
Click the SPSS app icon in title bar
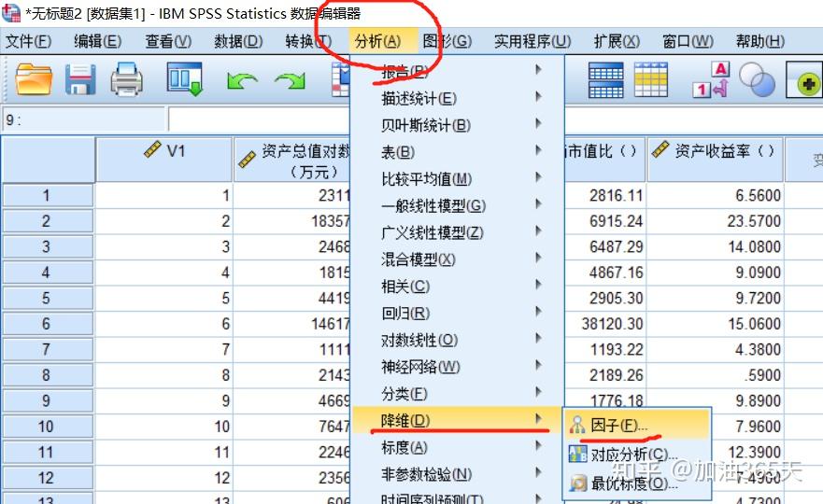(x=11, y=12)
